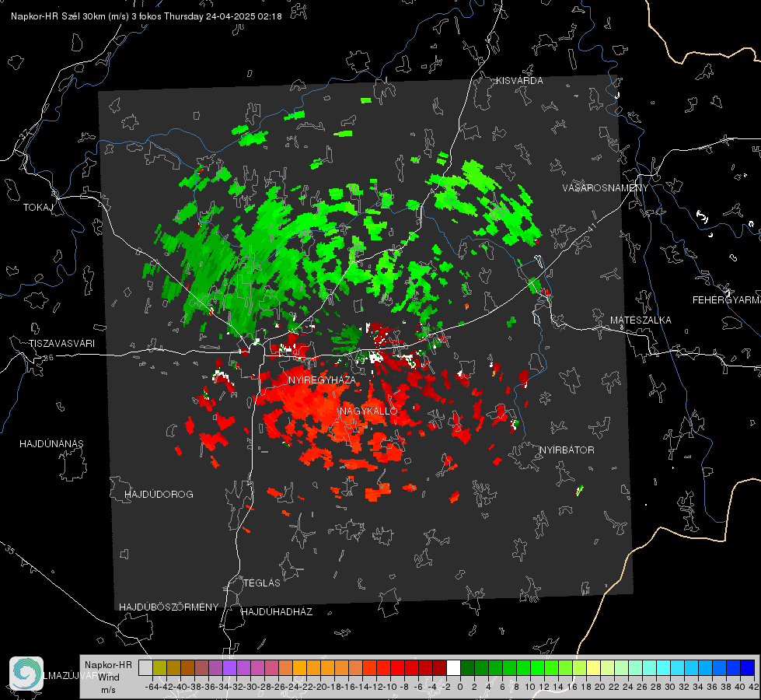Click the m/s unit label in legend
This screenshot has height=700, width=761.
tap(108, 689)
